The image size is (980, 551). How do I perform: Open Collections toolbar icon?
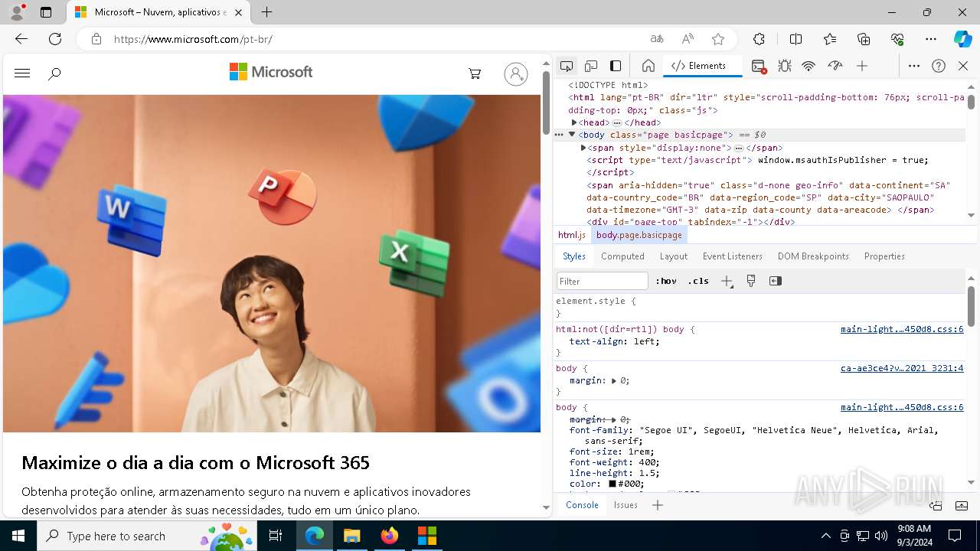864,39
